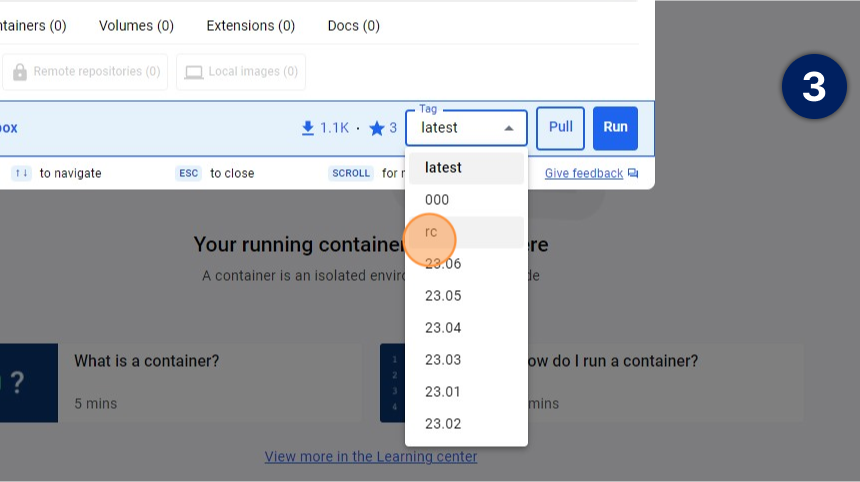
Task: Open View more in the Learning center
Action: (371, 456)
